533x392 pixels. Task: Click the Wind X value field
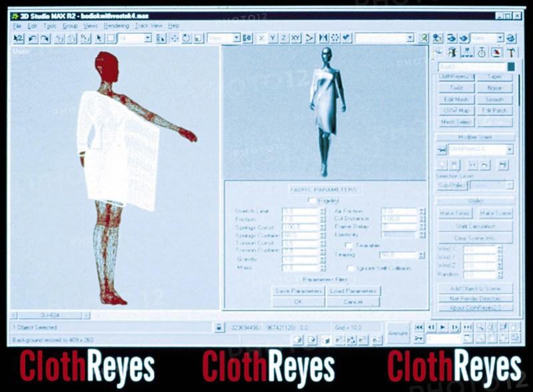pyautogui.click(x=480, y=249)
